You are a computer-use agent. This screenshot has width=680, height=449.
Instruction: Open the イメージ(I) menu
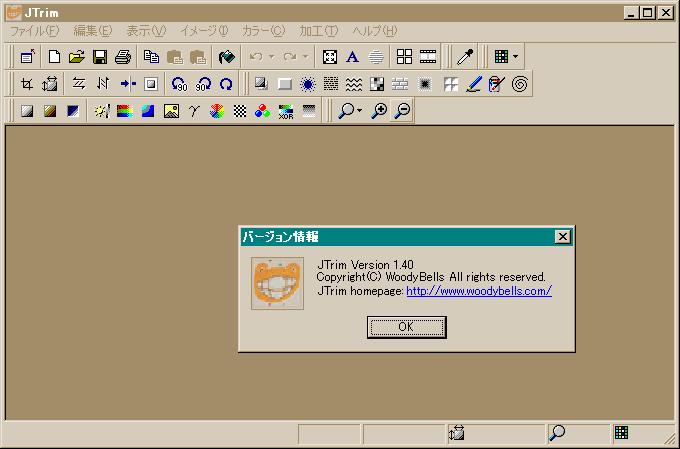click(x=204, y=31)
